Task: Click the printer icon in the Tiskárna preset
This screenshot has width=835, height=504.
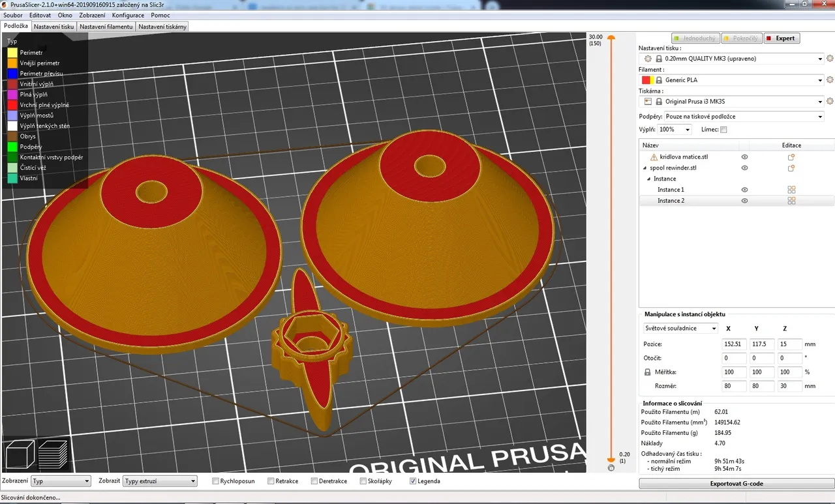Action: click(648, 102)
